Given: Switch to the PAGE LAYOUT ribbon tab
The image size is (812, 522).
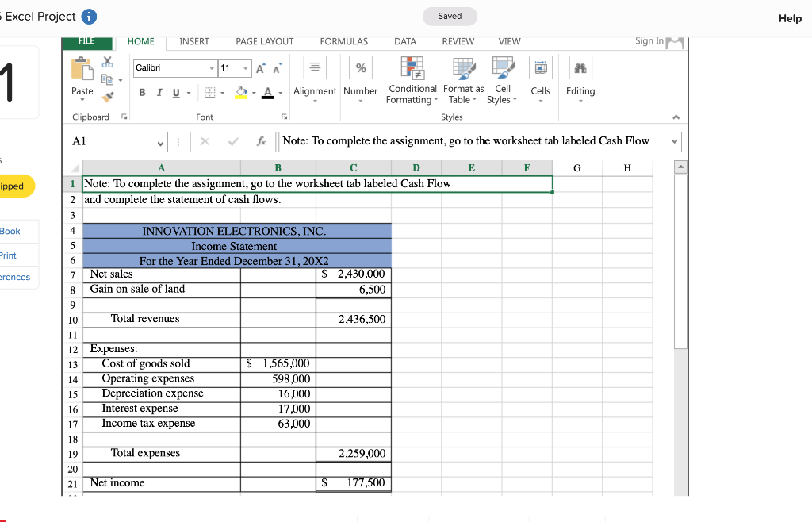Looking at the screenshot, I should 265,41.
